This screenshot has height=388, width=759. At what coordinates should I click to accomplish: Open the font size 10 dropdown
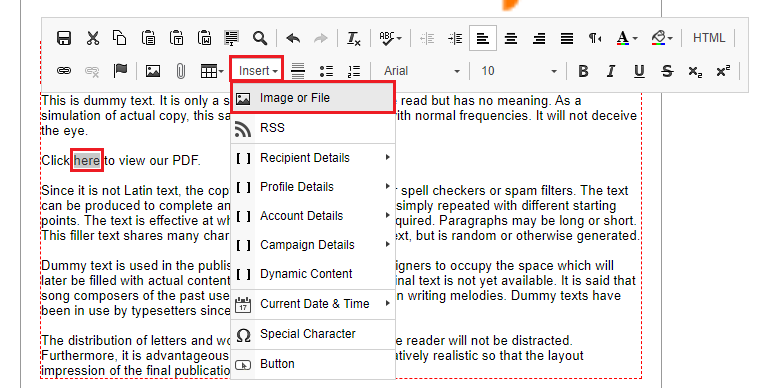[518, 71]
